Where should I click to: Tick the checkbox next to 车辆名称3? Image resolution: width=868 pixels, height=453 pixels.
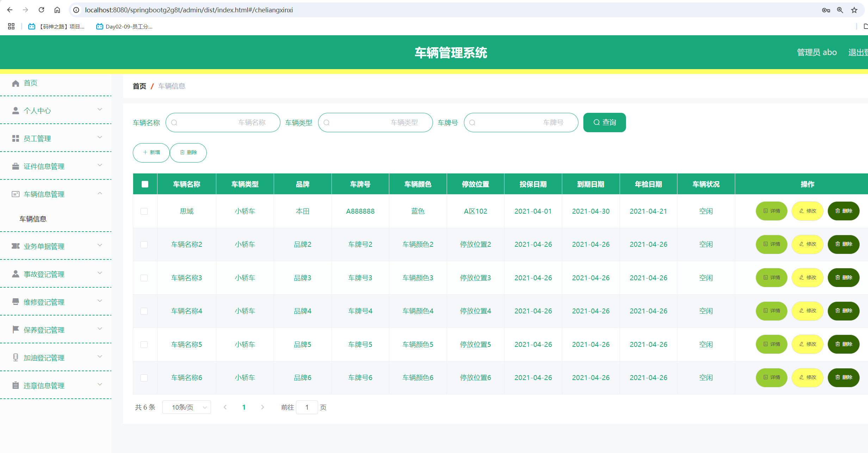coord(144,278)
